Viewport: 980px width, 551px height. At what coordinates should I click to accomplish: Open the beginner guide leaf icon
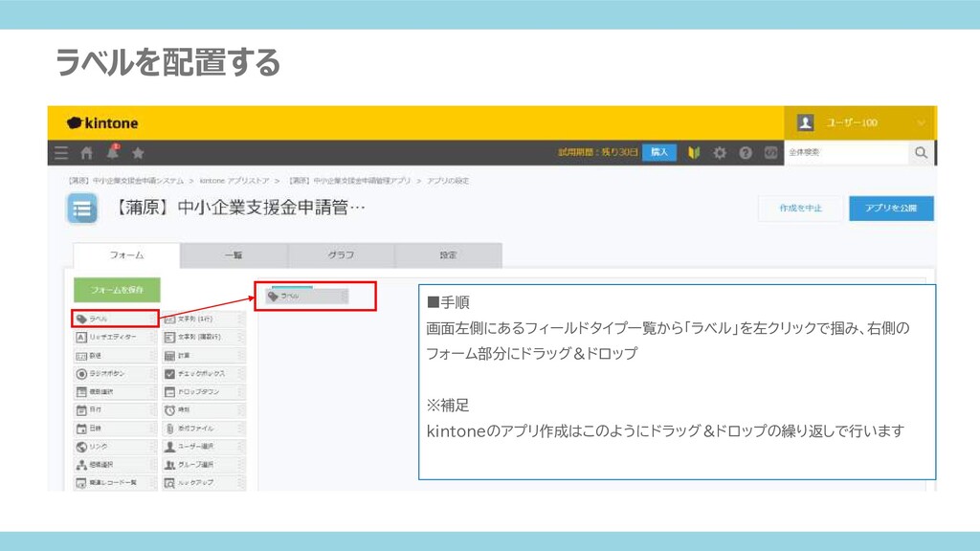(694, 152)
